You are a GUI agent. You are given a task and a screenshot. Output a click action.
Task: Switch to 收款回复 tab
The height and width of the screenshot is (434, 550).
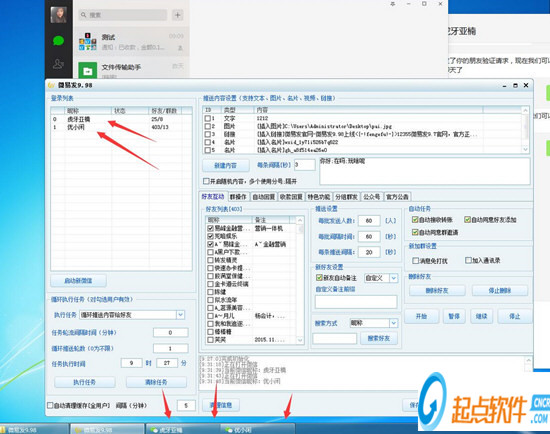(x=291, y=197)
